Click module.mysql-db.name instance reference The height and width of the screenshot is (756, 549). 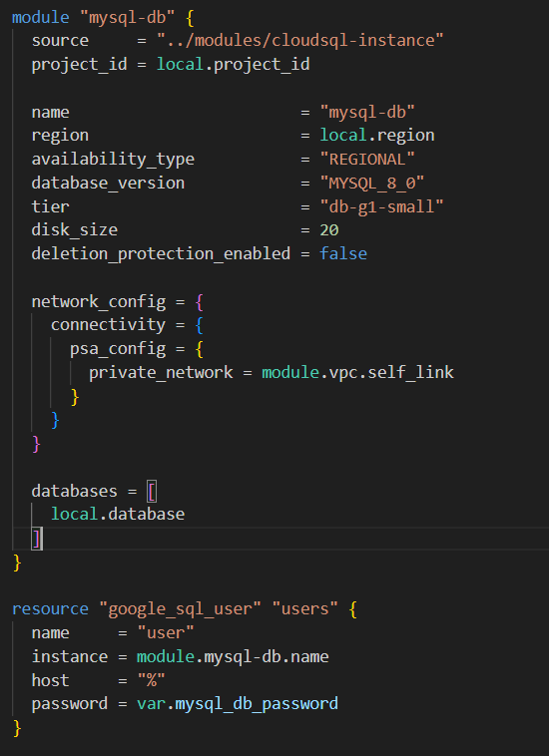233,656
